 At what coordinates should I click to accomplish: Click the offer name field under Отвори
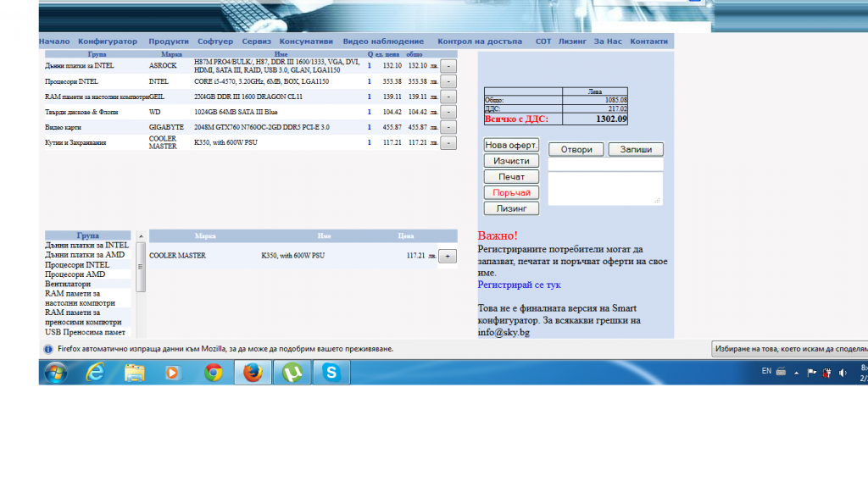(x=605, y=164)
